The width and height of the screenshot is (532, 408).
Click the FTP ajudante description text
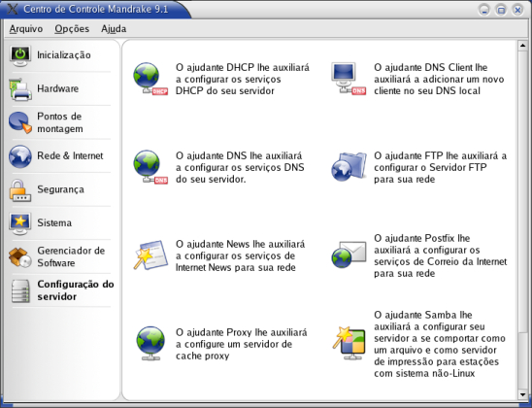click(441, 167)
